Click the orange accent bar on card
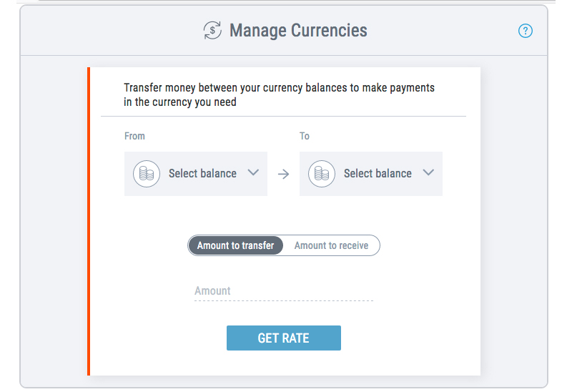 89,221
